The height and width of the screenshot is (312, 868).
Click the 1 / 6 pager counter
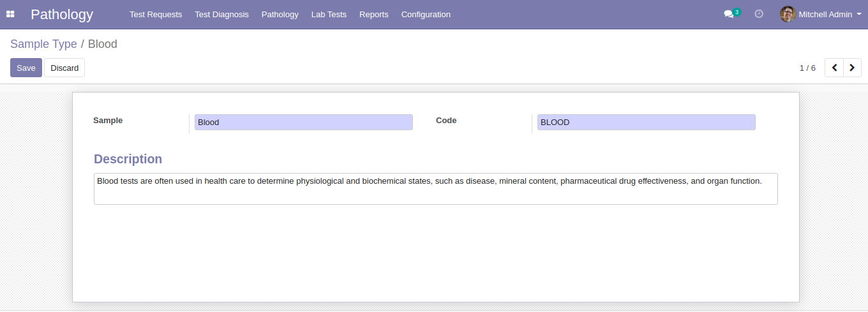(807, 68)
